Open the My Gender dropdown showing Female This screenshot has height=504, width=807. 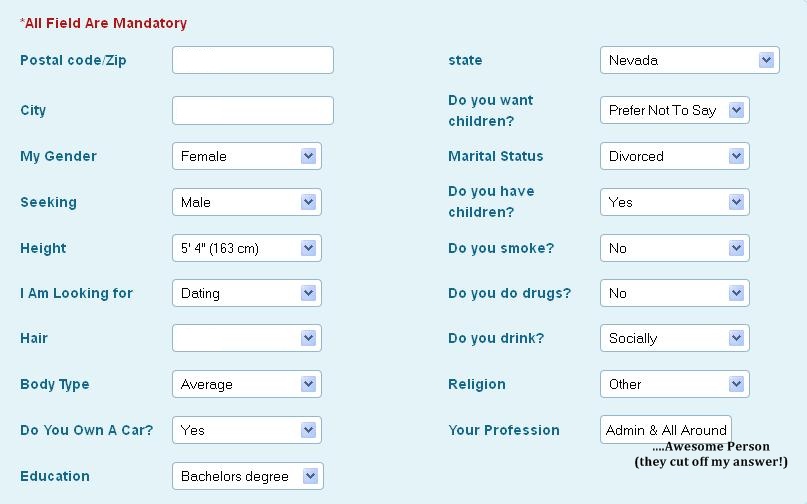(x=247, y=156)
